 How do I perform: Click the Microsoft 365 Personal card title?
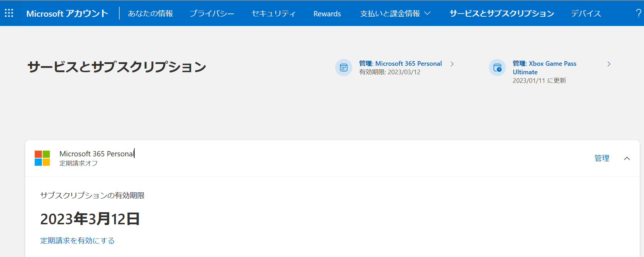(97, 154)
